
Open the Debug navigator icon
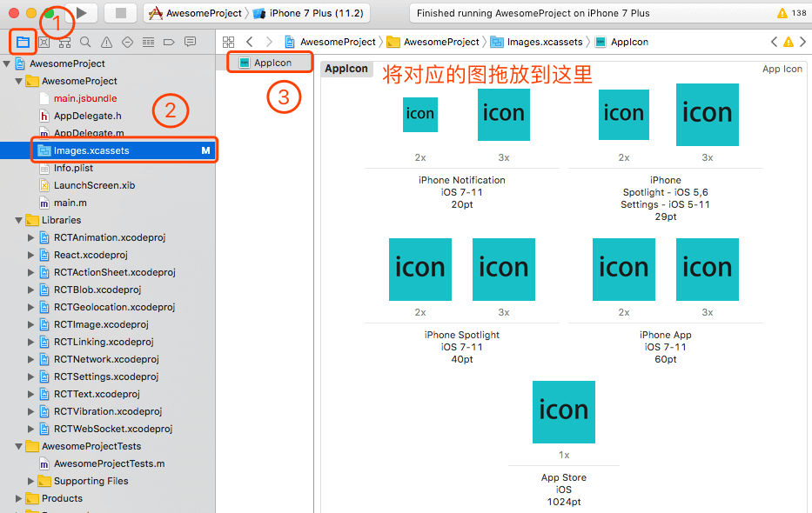(x=148, y=42)
